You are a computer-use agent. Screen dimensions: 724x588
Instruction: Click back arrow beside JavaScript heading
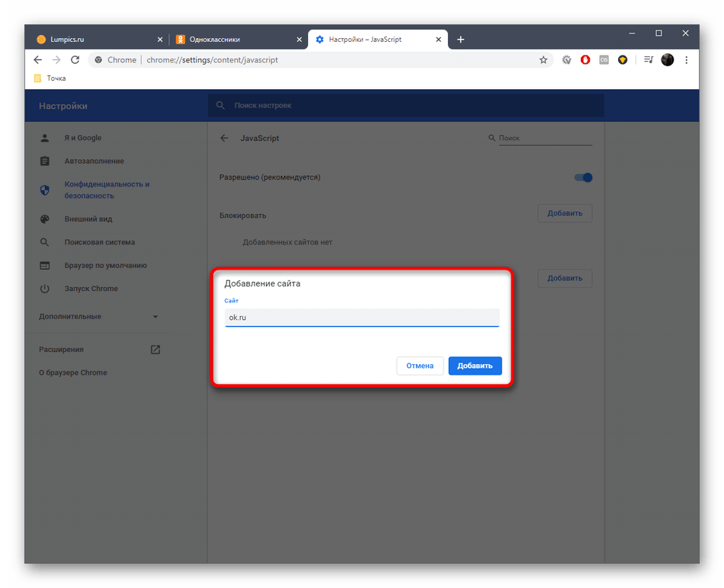[x=224, y=139]
